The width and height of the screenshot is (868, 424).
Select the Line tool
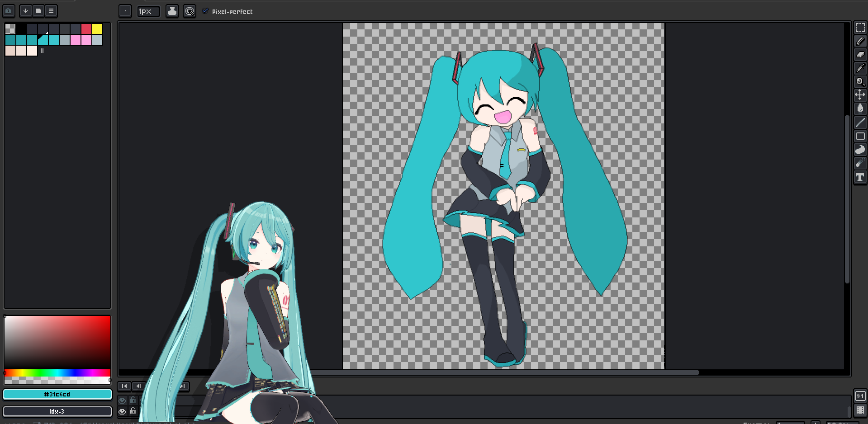[860, 122]
